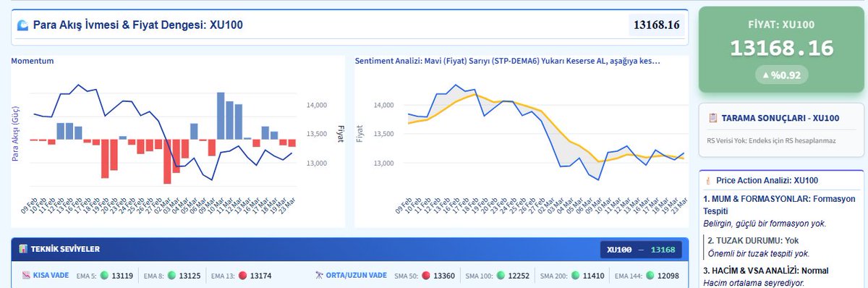Click 'Hacim ortalama seyrediyor' text
The width and height of the screenshot is (868, 288).
point(754,283)
